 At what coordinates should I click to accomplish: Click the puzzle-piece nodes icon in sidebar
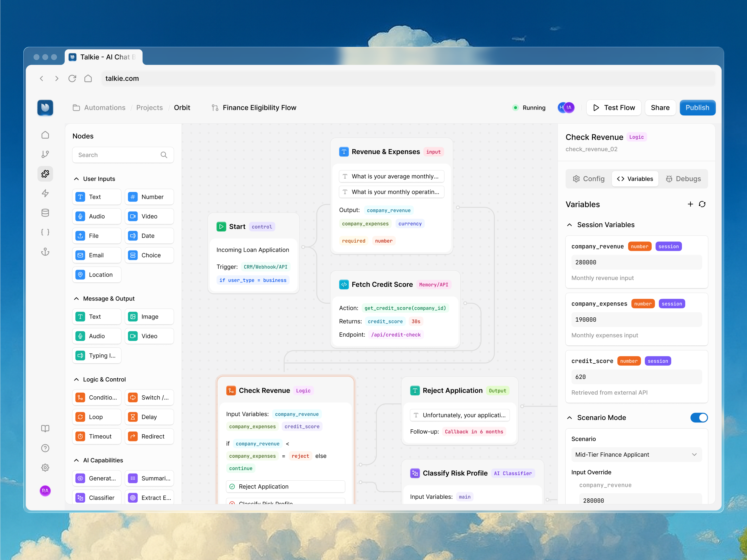pos(45,174)
